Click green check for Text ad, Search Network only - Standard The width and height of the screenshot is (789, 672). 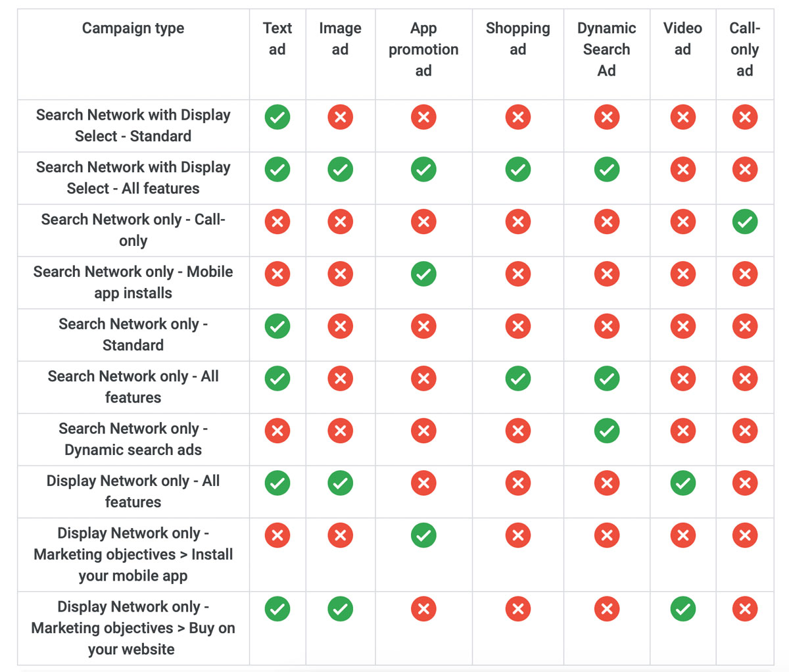tap(277, 326)
